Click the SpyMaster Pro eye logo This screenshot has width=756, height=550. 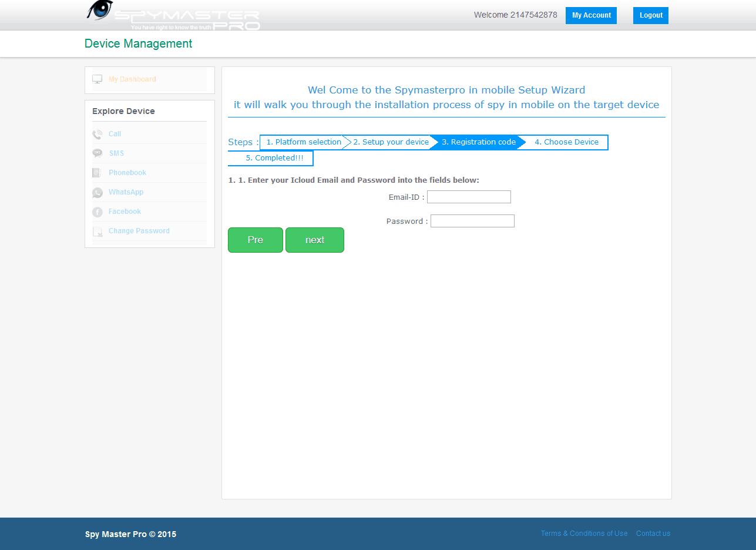click(x=100, y=11)
